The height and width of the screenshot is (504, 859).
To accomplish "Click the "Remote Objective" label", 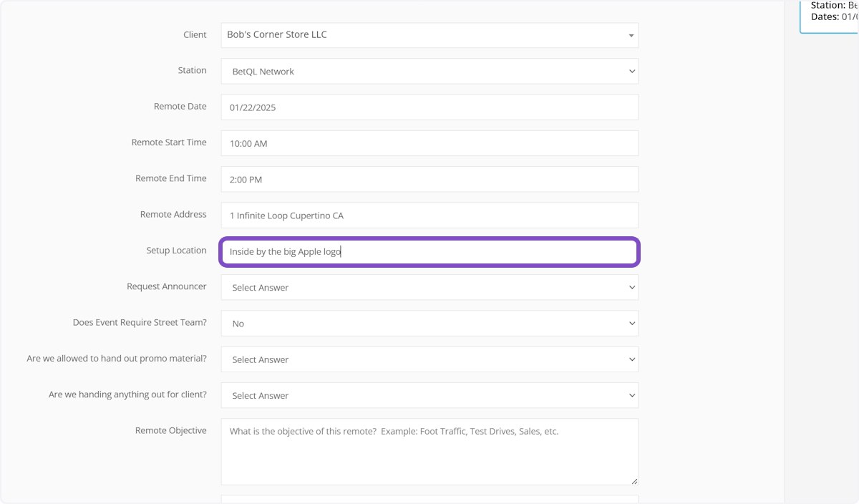I will click(x=170, y=430).
